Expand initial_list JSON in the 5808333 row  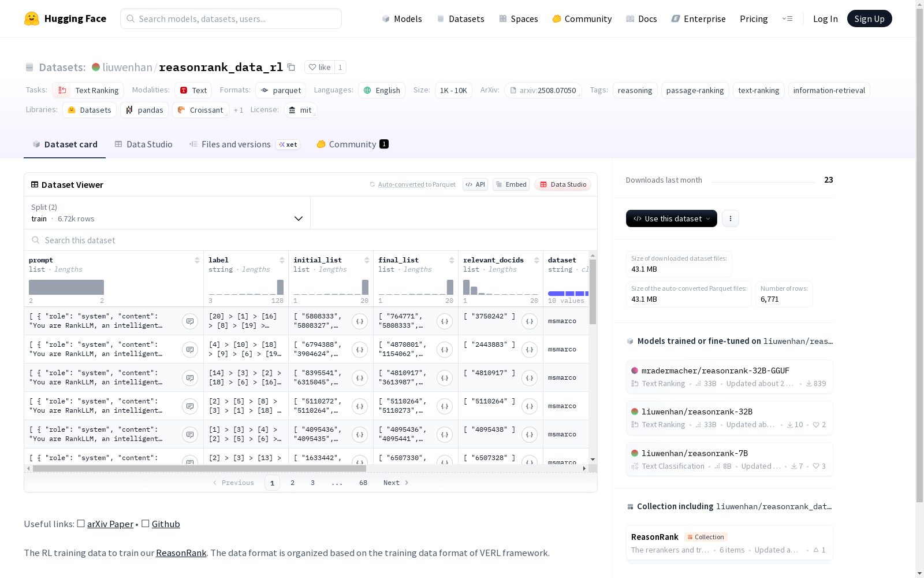360,321
